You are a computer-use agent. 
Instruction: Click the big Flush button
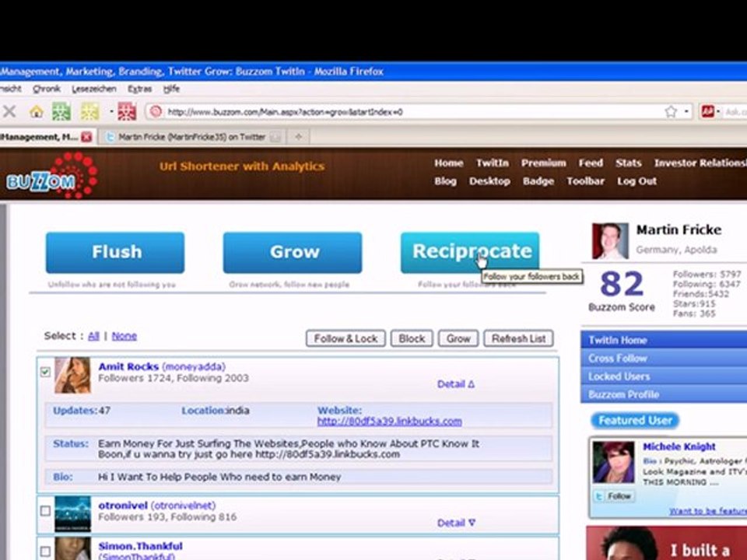[115, 252]
